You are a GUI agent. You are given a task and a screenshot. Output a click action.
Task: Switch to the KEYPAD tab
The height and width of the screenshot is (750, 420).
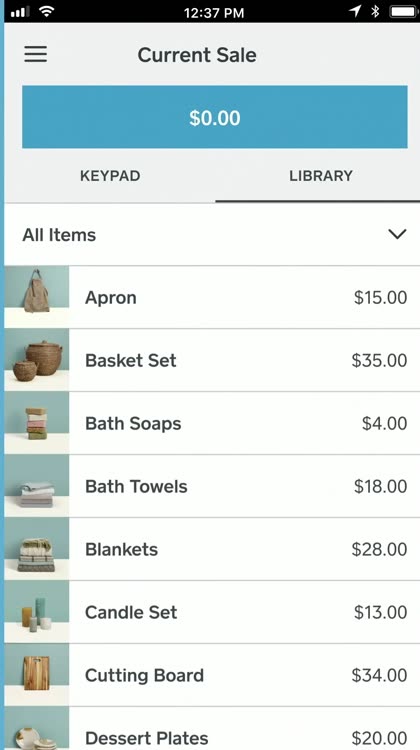tap(110, 176)
